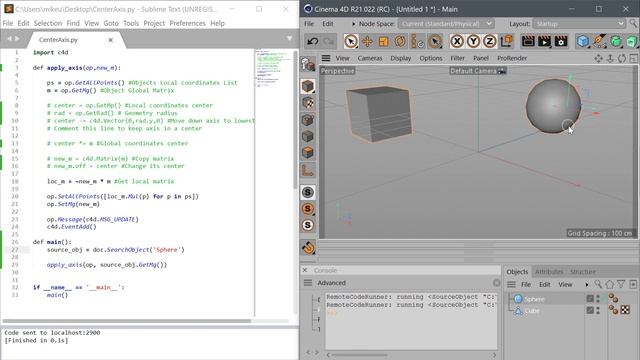
Task: Click the Undo arrow in Cinema 4D
Action: click(x=313, y=41)
